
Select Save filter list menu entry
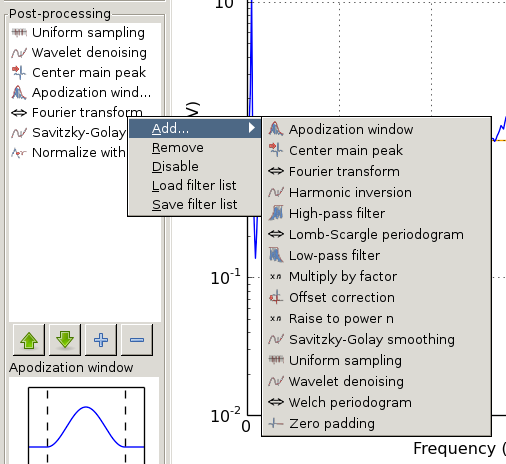(195, 204)
